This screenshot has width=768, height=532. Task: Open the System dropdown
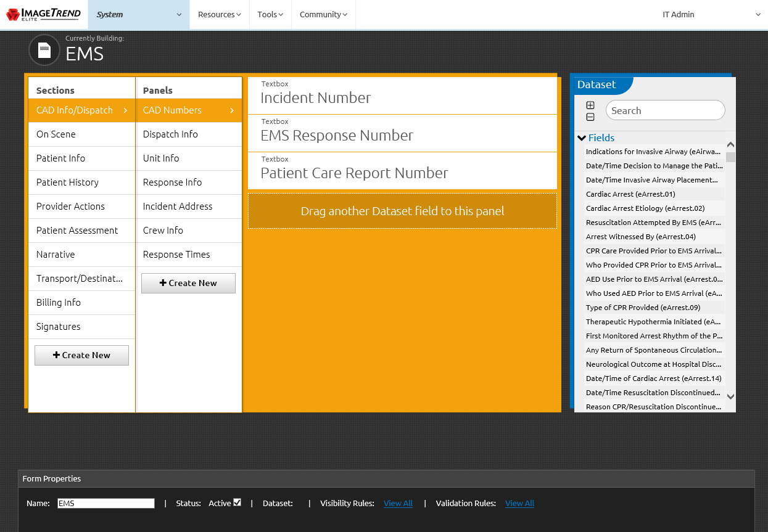click(138, 14)
